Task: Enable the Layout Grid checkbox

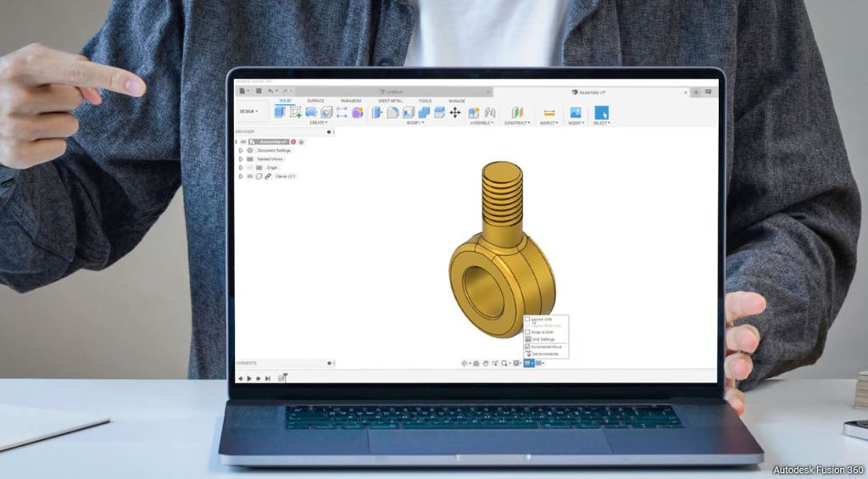Action: tap(527, 320)
